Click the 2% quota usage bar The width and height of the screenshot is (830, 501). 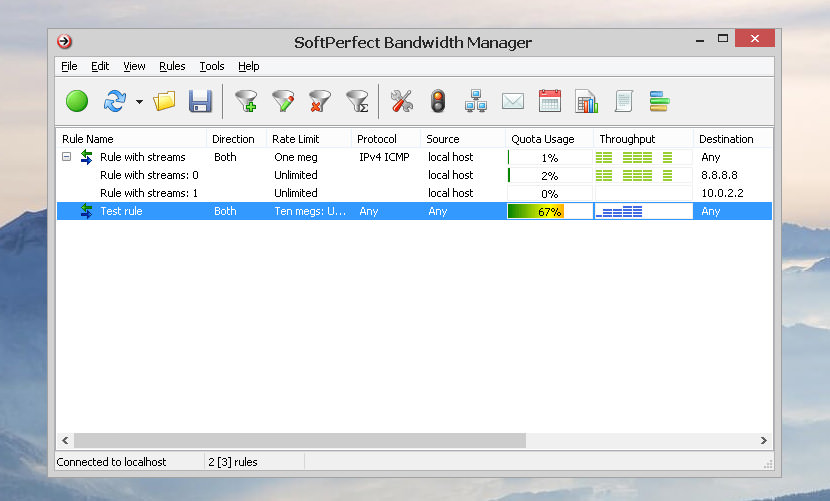pyautogui.click(x=549, y=175)
